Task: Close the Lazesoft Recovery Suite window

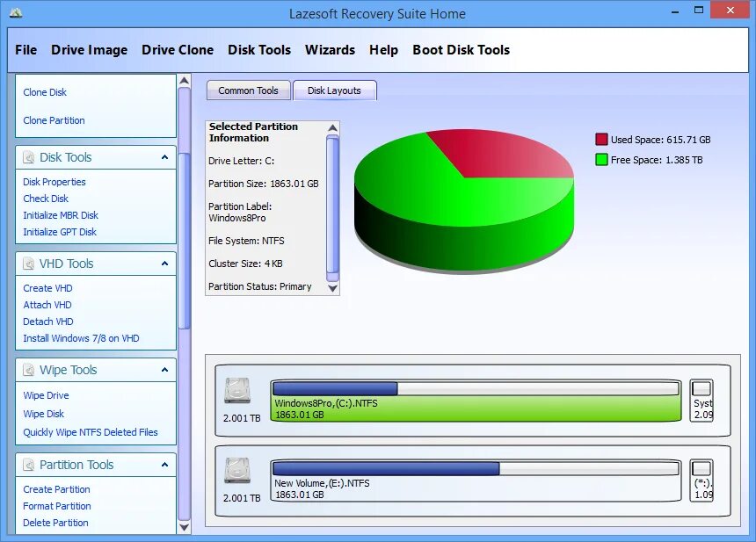Action: 731,11
